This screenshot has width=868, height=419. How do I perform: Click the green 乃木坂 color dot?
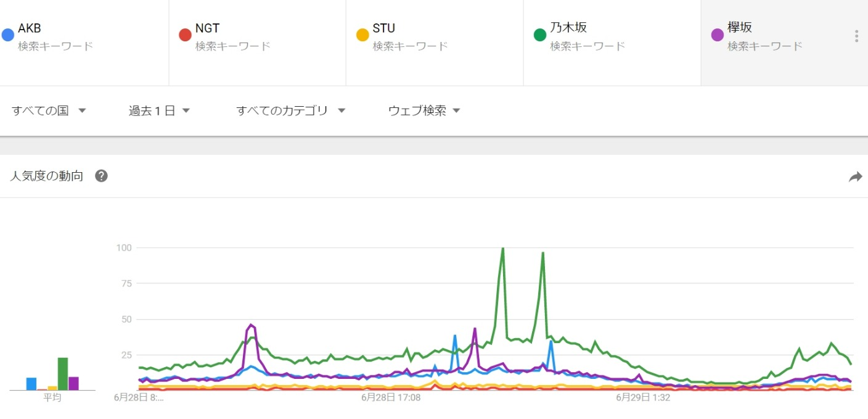tap(540, 35)
